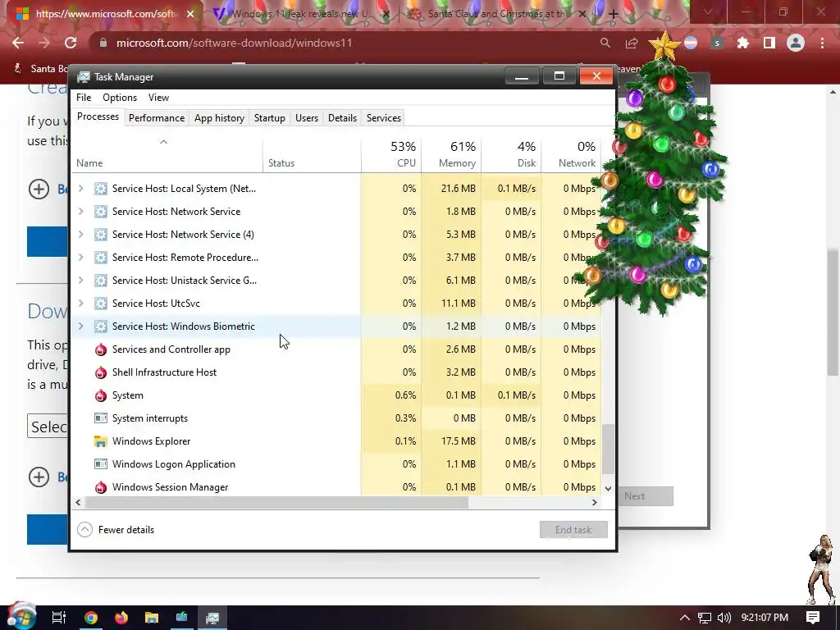Sort processes by the Name column
The width and height of the screenshot is (840, 630).
pos(166,154)
